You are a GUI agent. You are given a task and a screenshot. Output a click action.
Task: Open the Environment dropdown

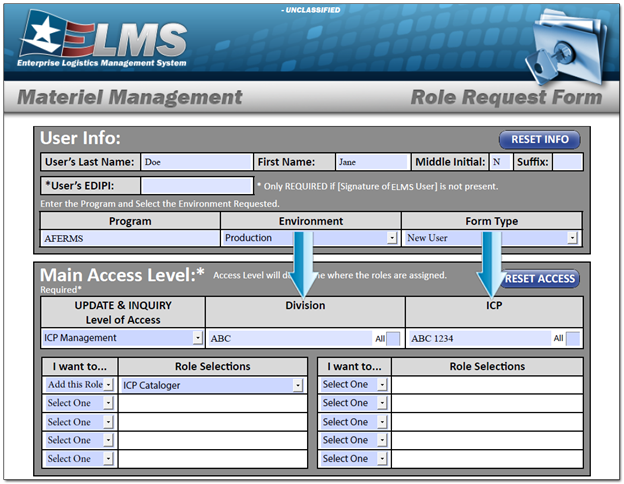coord(392,238)
